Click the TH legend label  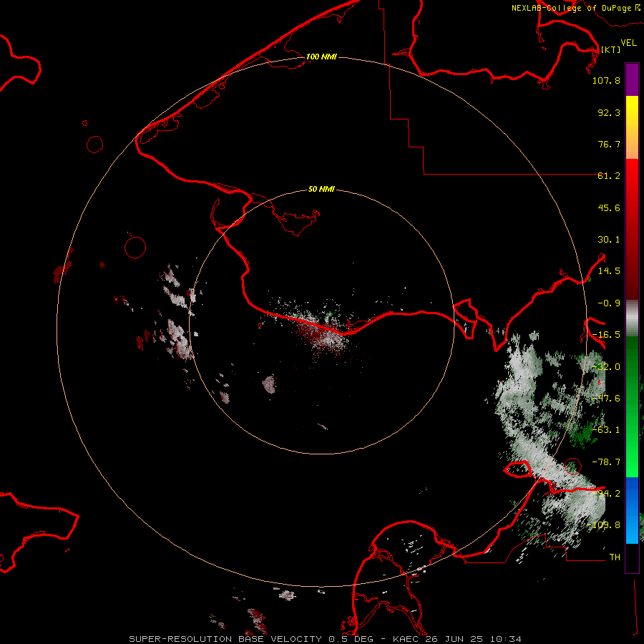click(615, 557)
